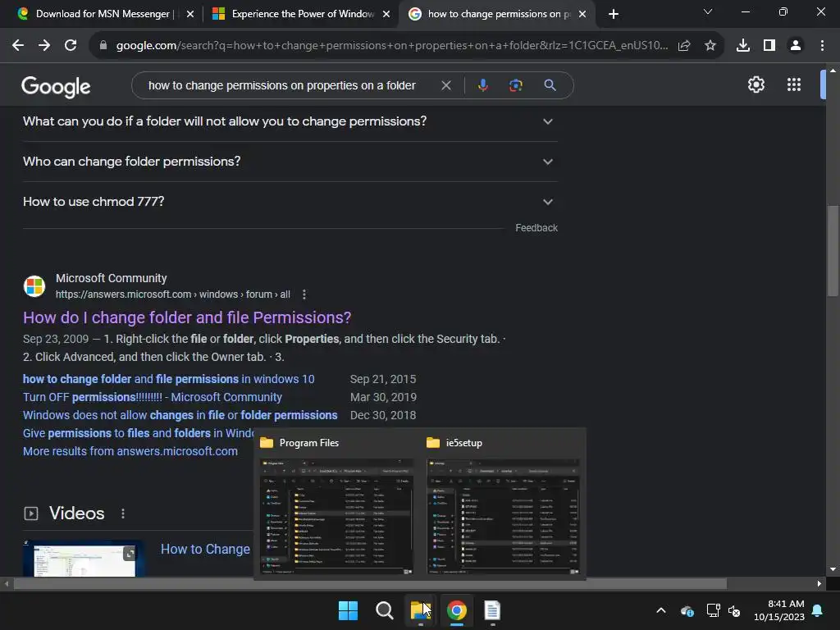Click File Explorer taskbar icon
The image size is (840, 630).
pos(421,610)
